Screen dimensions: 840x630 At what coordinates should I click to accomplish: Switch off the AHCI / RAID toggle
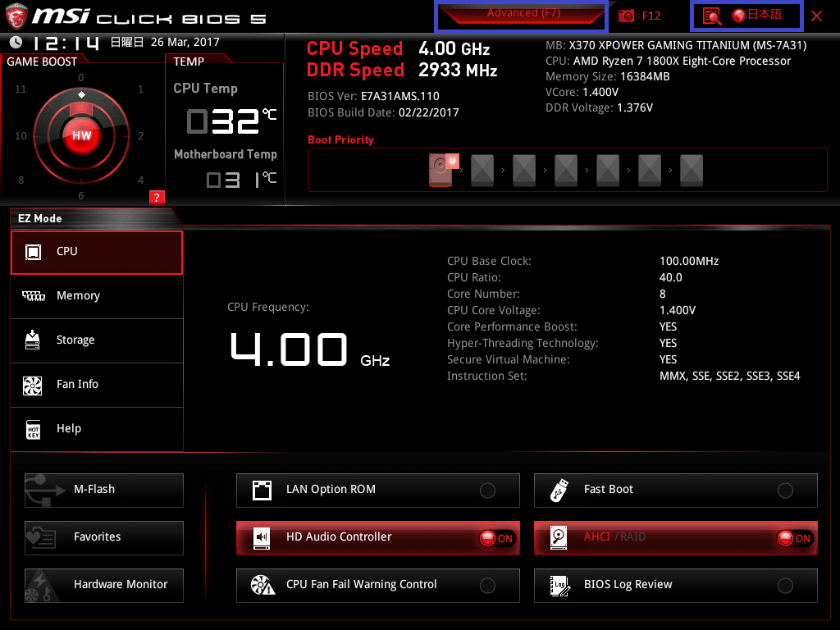(795, 538)
